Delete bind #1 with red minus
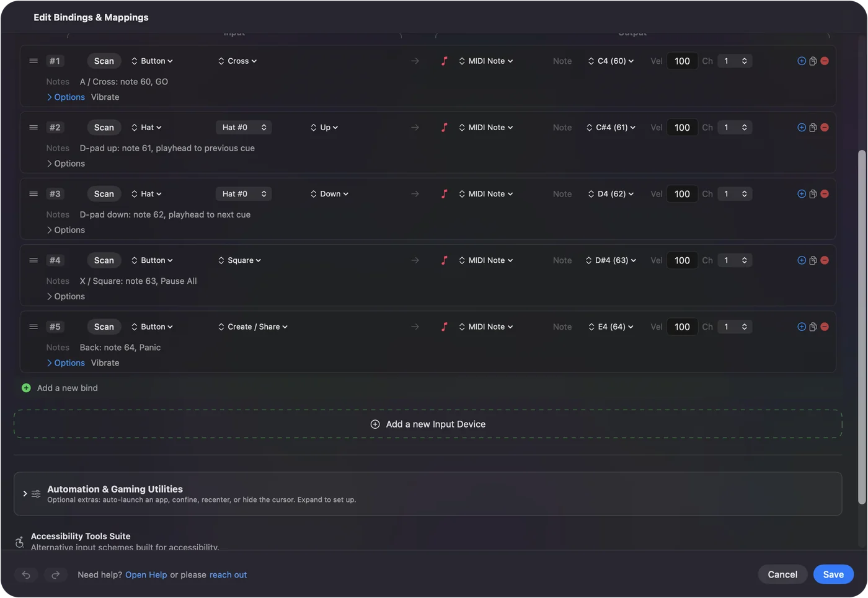 click(x=825, y=61)
